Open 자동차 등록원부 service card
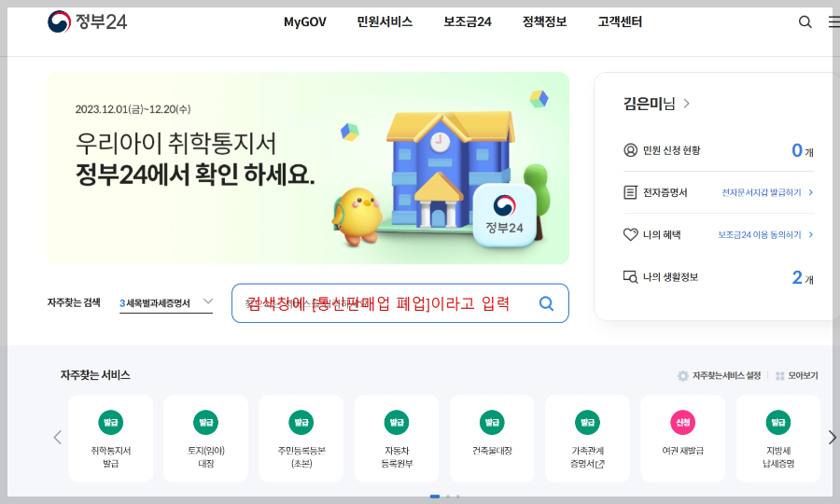840x504 pixels. click(x=397, y=438)
